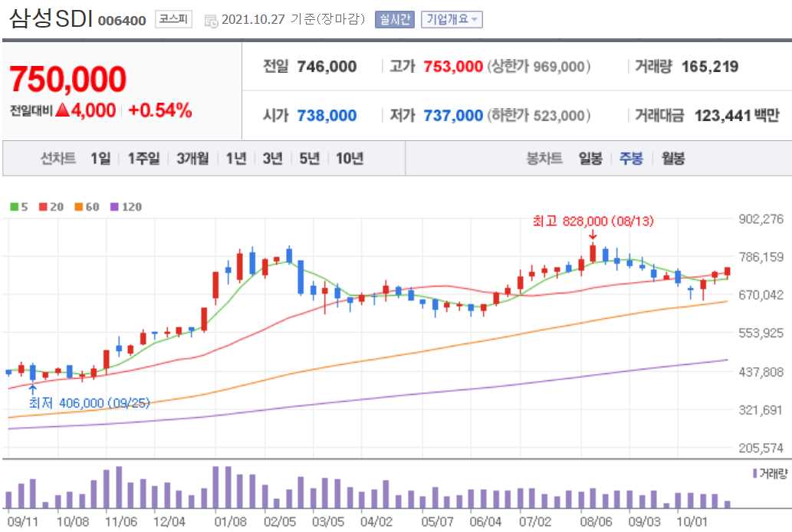Image resolution: width=792 pixels, height=532 pixels.
Task: Show the 10년 line chart
Action: pyautogui.click(x=350, y=159)
